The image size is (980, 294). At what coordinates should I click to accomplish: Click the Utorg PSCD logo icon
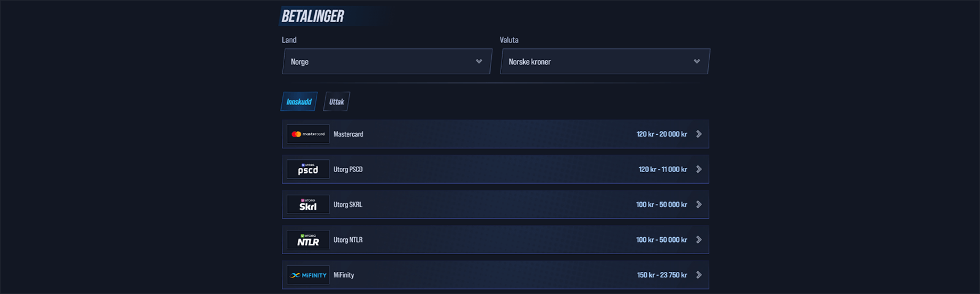(x=307, y=170)
